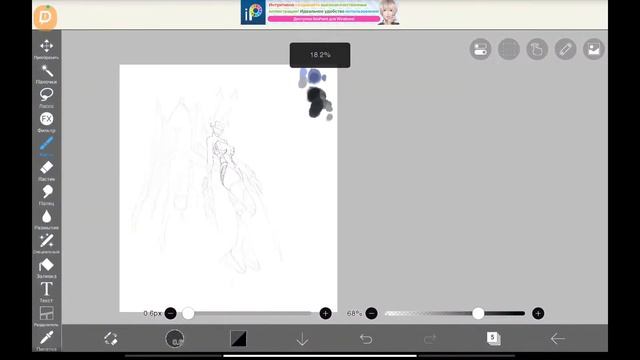Viewport: 640px width, 360px height.
Task: Tap the down arrow to hide toolbar
Action: tap(302, 339)
